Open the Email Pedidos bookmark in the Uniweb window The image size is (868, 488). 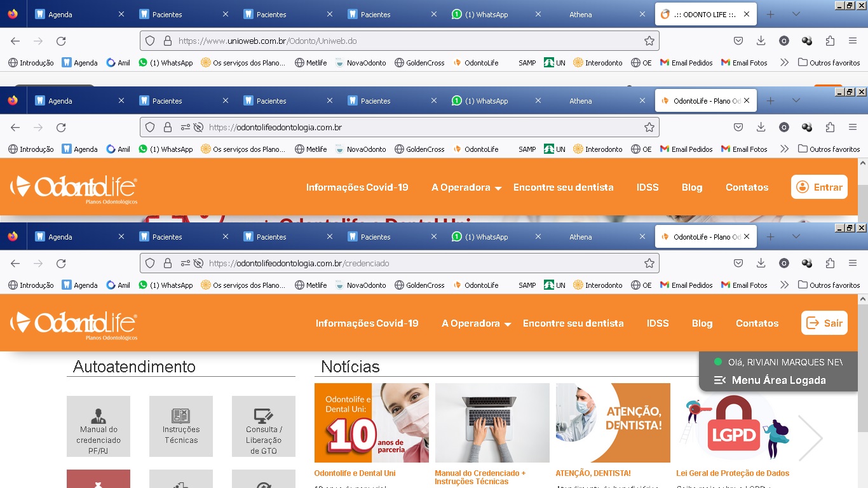tap(686, 62)
